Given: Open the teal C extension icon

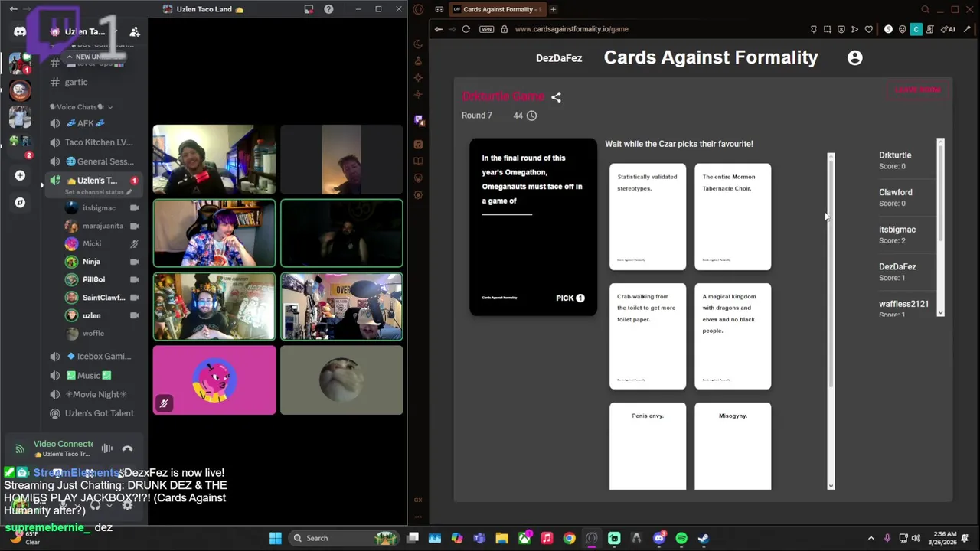Looking at the screenshot, I should 916,29.
